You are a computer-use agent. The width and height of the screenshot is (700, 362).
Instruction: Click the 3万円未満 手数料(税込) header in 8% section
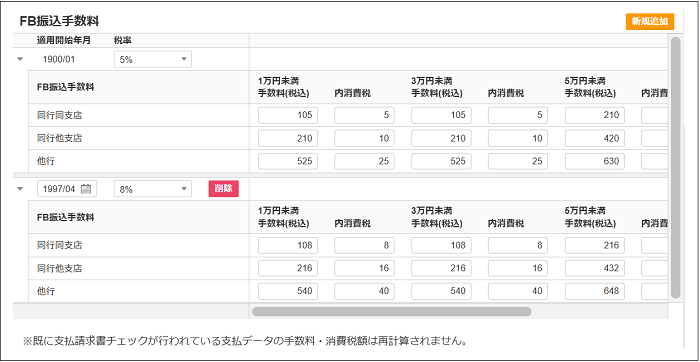coord(437,217)
